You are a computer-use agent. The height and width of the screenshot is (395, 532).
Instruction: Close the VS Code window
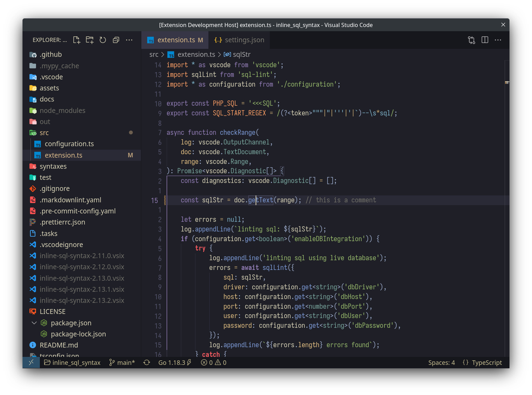coord(503,25)
